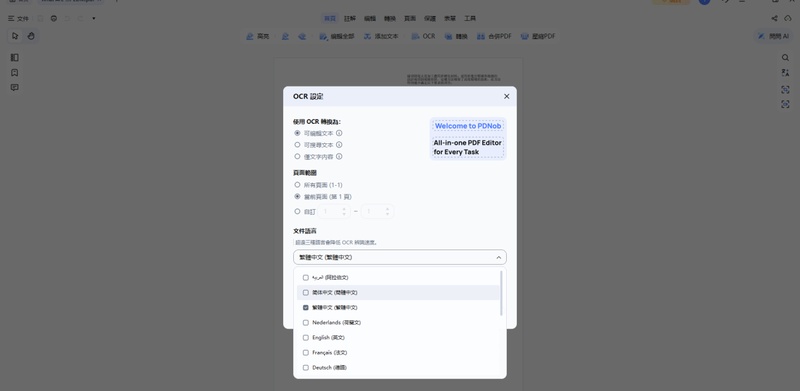Click the 高亮 highlight toolbar button

[x=258, y=36]
